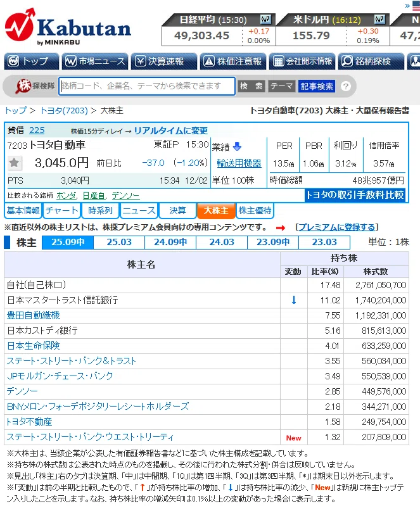
Task: Select the 23.09中 period tab
Action: point(273,242)
